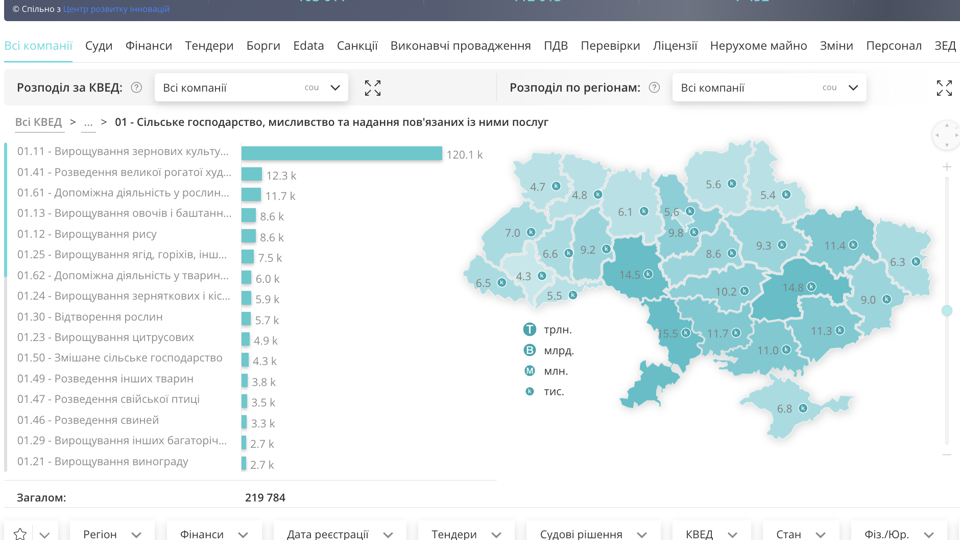Click the 7.0 k region marker

point(531,233)
